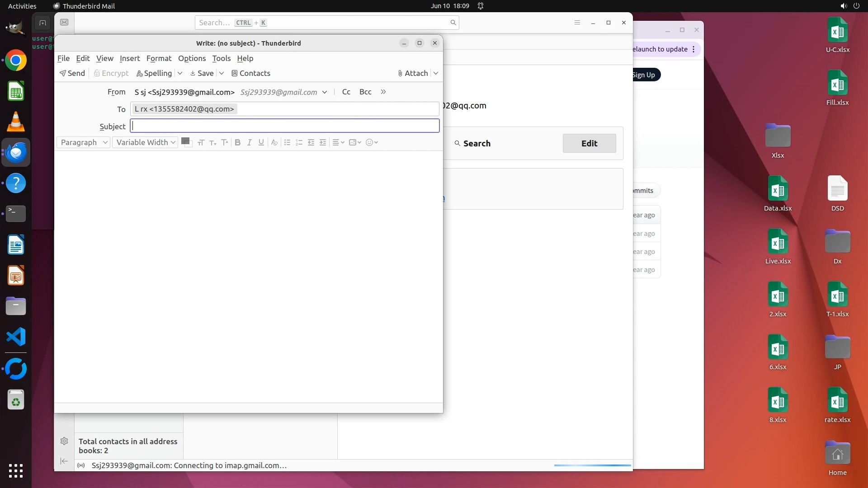The image size is (868, 488).
Task: Open the Variable Width font dropdown
Action: coord(145,142)
